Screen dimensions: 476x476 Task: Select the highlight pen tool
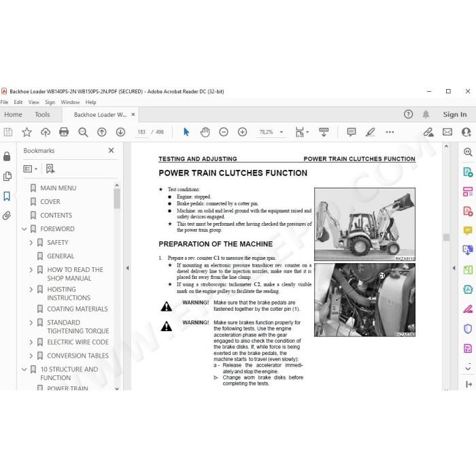tap(371, 132)
